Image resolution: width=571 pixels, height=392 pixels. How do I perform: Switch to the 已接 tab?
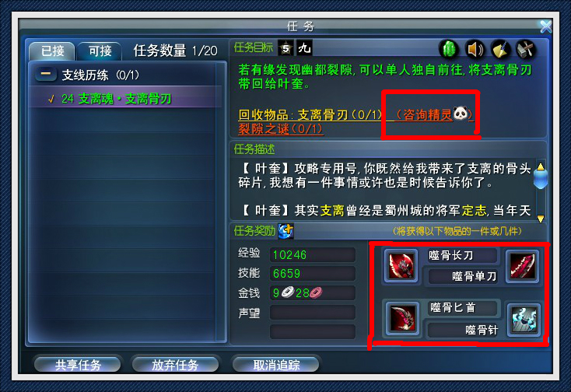[x=52, y=51]
